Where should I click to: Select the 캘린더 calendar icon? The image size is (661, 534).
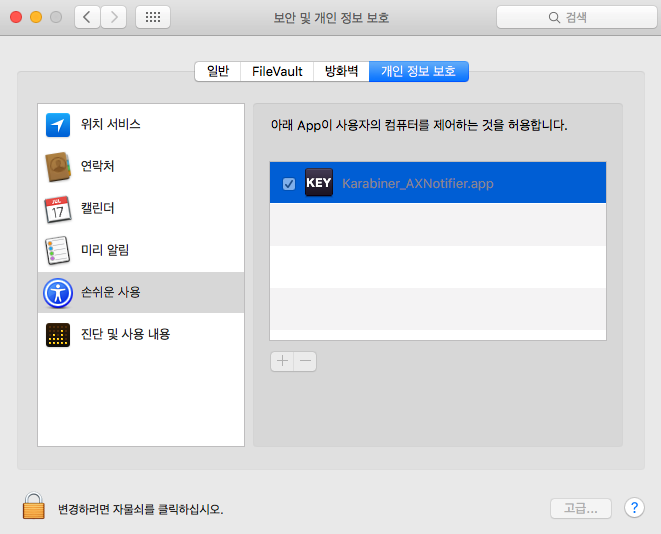pyautogui.click(x=58, y=209)
